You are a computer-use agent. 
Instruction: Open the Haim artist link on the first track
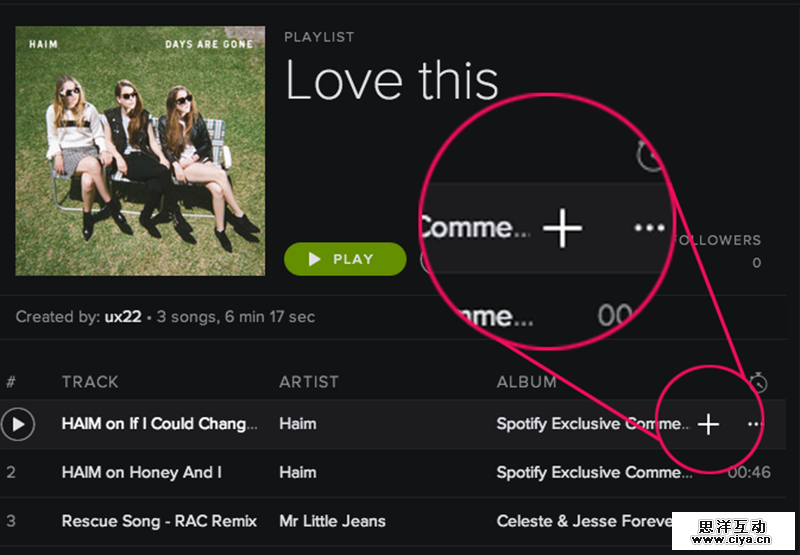(x=297, y=424)
